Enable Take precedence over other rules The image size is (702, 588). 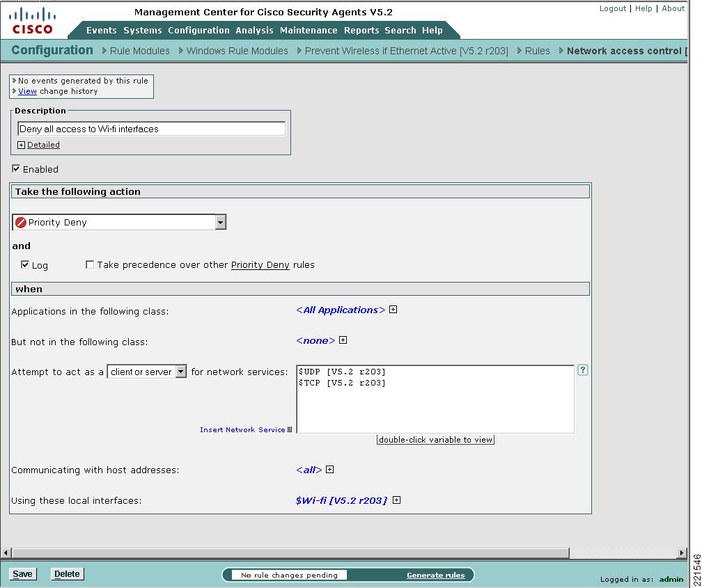click(x=90, y=264)
